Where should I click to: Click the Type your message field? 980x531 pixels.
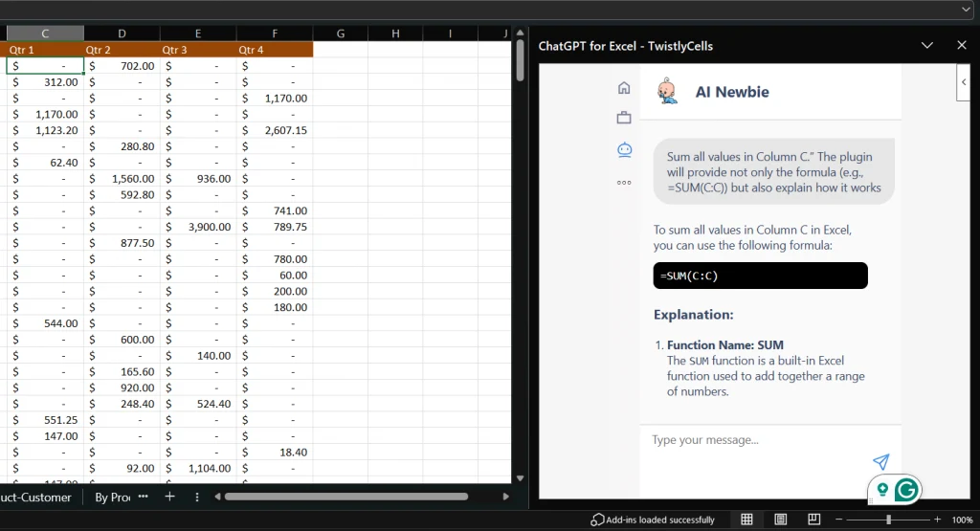(756, 440)
